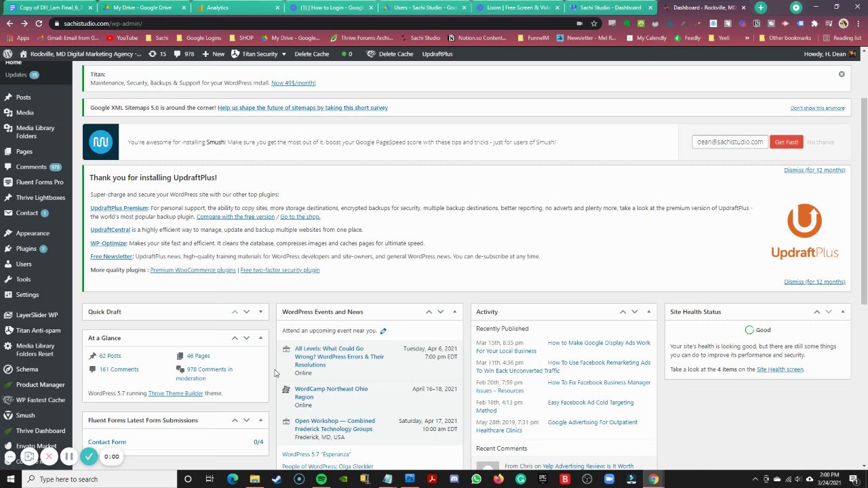This screenshot has width=868, height=488.
Task: Move At a Glance panel down
Action: [246, 338]
